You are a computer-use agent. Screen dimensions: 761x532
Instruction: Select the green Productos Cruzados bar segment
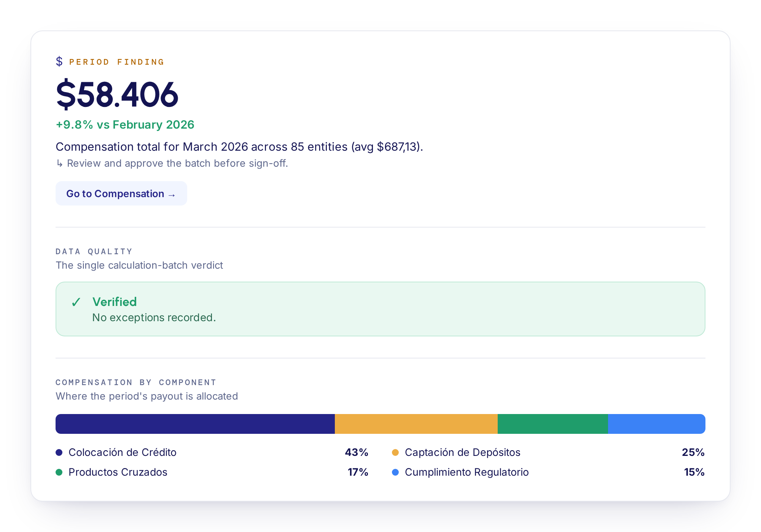pyautogui.click(x=553, y=424)
